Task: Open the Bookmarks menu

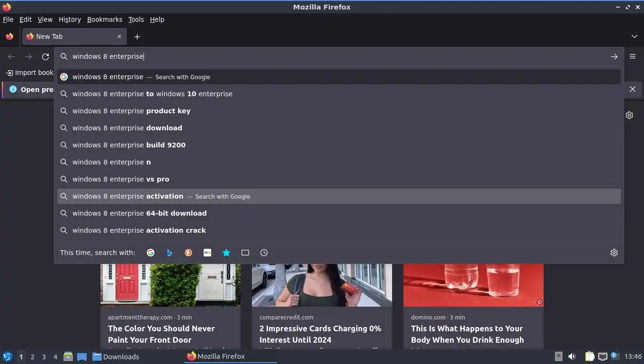Action: [105, 19]
